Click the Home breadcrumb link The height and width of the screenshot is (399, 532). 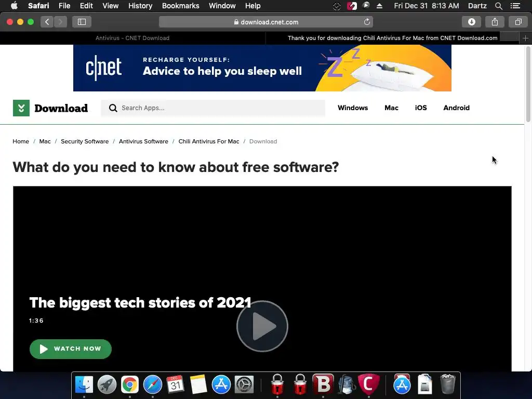[x=21, y=141]
